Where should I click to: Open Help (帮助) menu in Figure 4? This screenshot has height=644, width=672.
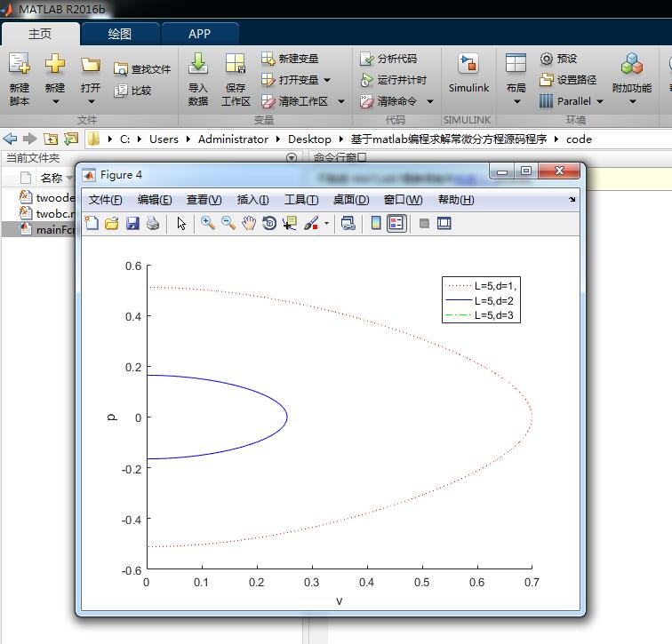pyautogui.click(x=456, y=200)
